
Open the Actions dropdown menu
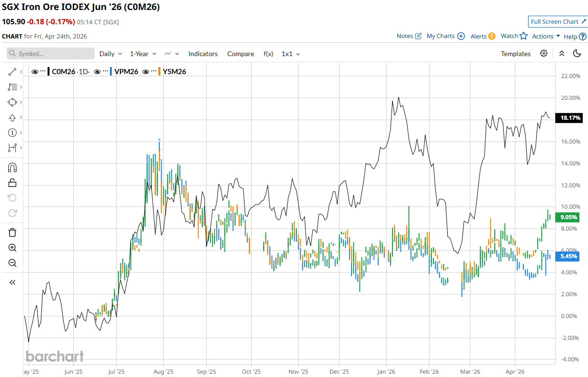coord(546,36)
